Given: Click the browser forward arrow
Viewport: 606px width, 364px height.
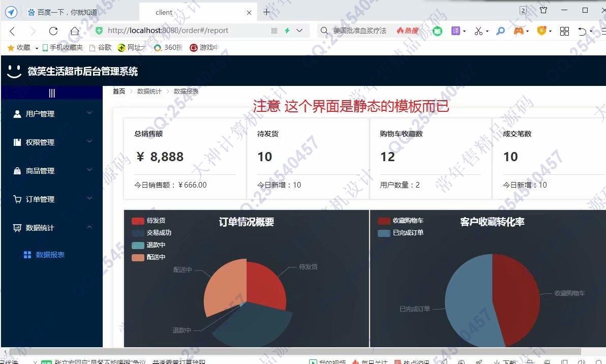Looking at the screenshot, I should (33, 31).
